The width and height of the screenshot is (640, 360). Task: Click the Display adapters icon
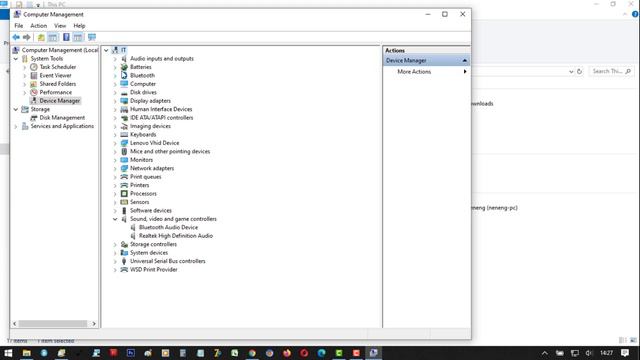click(x=124, y=101)
